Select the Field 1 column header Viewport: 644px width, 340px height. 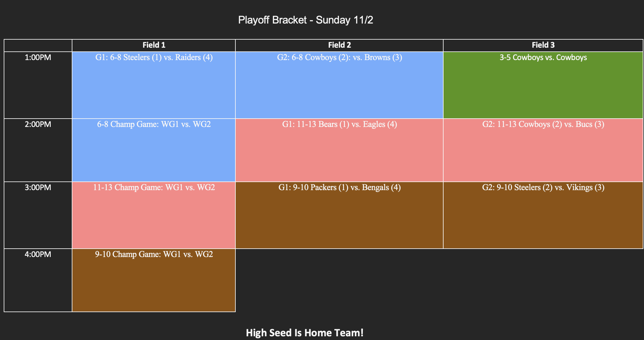pyautogui.click(x=154, y=45)
